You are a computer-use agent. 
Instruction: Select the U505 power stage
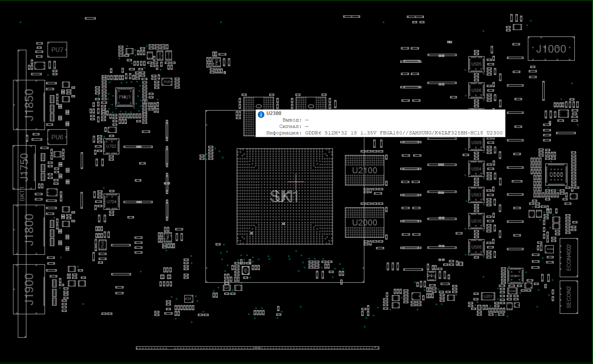(476, 64)
